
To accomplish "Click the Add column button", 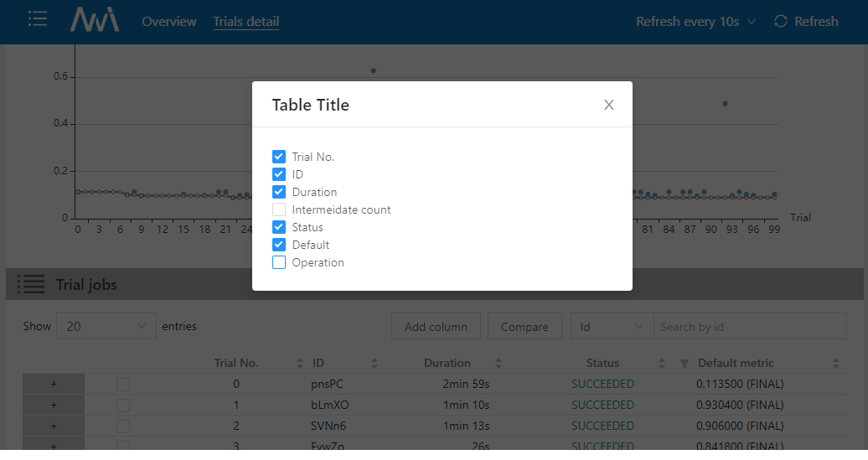I will click(x=436, y=327).
